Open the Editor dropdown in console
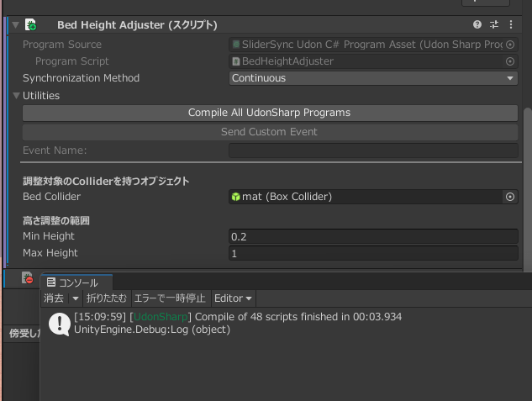The width and height of the screenshot is (532, 401). [x=233, y=298]
